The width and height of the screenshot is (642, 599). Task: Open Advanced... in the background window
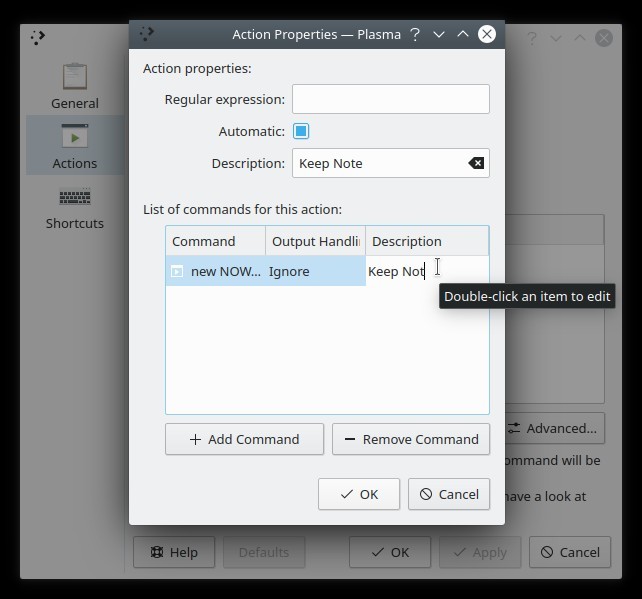[554, 428]
